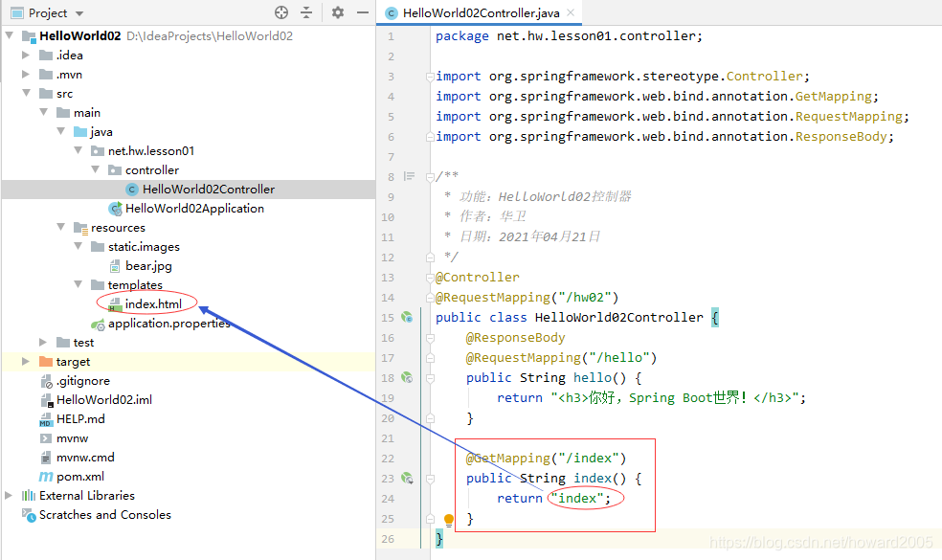The width and height of the screenshot is (942, 560).
Task: Hide the Project panel with minus icon
Action: pos(362,12)
